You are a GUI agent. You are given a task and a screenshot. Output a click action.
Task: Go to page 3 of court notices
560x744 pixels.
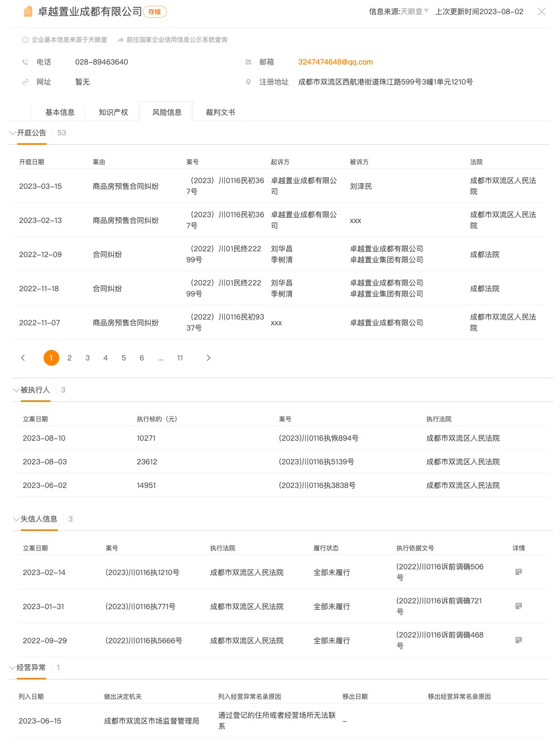[88, 358]
